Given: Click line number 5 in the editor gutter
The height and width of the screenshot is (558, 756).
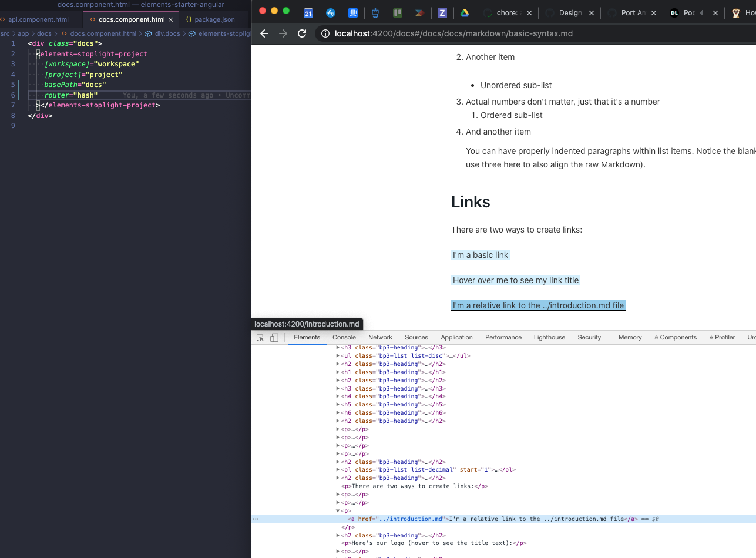Looking at the screenshot, I should click(x=13, y=85).
